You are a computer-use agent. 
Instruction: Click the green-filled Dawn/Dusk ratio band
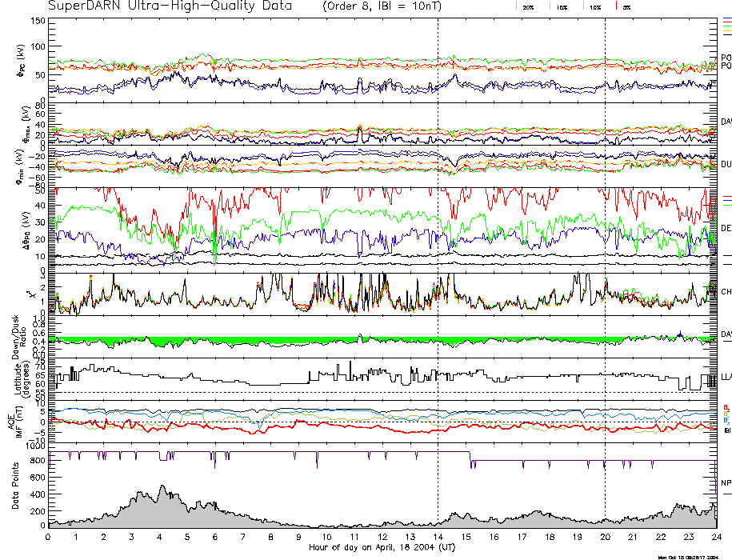point(240,341)
